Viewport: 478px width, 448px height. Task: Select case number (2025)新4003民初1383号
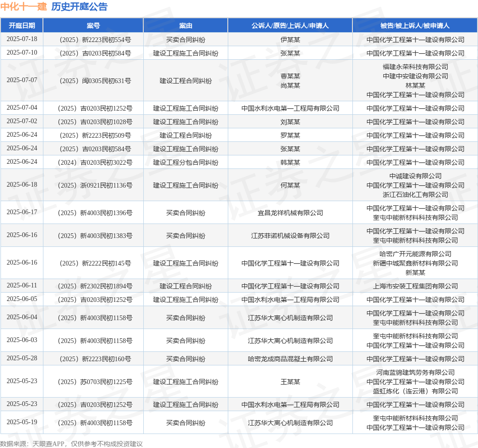(x=95, y=236)
